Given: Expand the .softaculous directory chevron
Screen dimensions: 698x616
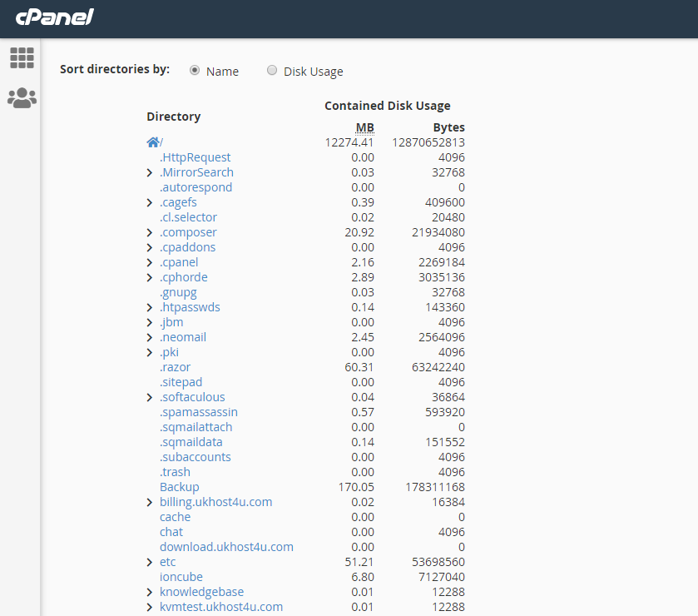Looking at the screenshot, I should tap(150, 397).
